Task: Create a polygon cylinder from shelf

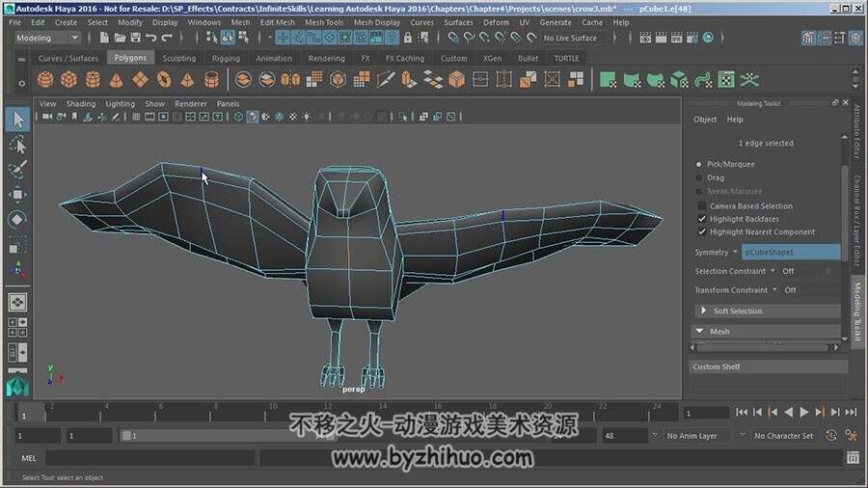Action: point(93,80)
